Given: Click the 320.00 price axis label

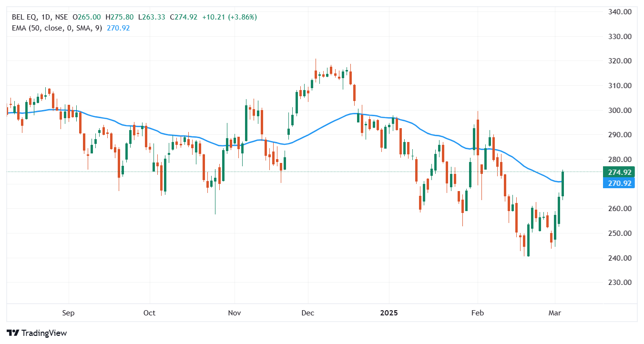Looking at the screenshot, I should point(621,61).
